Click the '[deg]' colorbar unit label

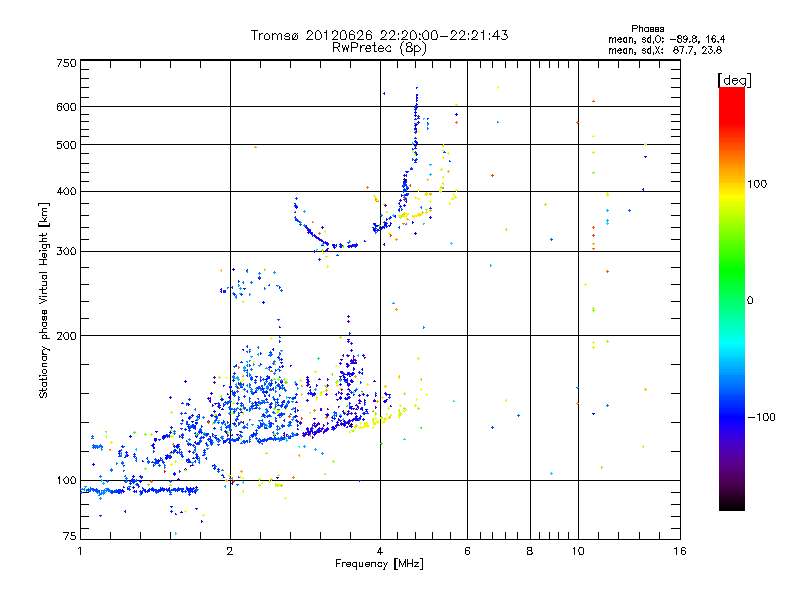[x=734, y=80]
